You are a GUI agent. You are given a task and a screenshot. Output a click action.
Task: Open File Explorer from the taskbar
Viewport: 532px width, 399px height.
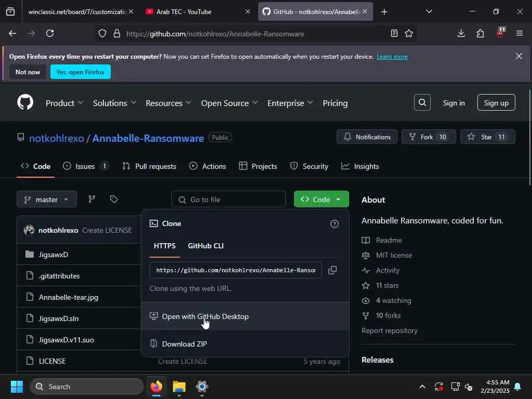point(179,387)
